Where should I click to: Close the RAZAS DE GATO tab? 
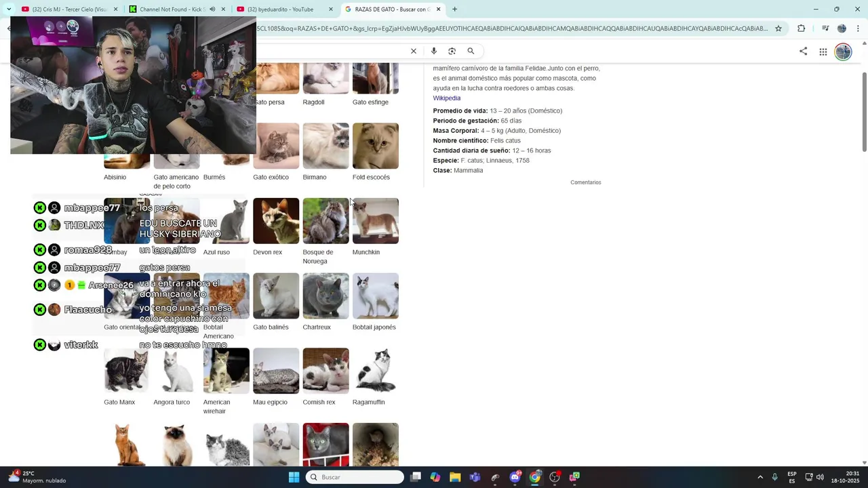(x=438, y=9)
